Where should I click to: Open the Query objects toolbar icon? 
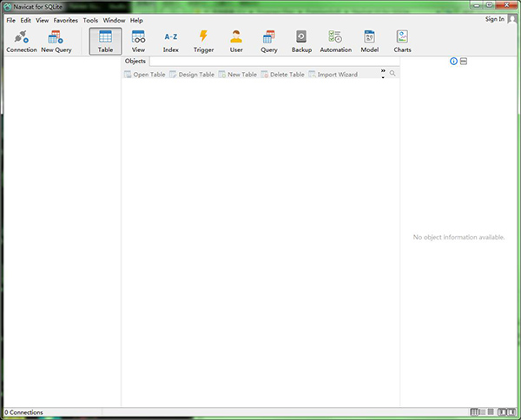[x=269, y=42]
